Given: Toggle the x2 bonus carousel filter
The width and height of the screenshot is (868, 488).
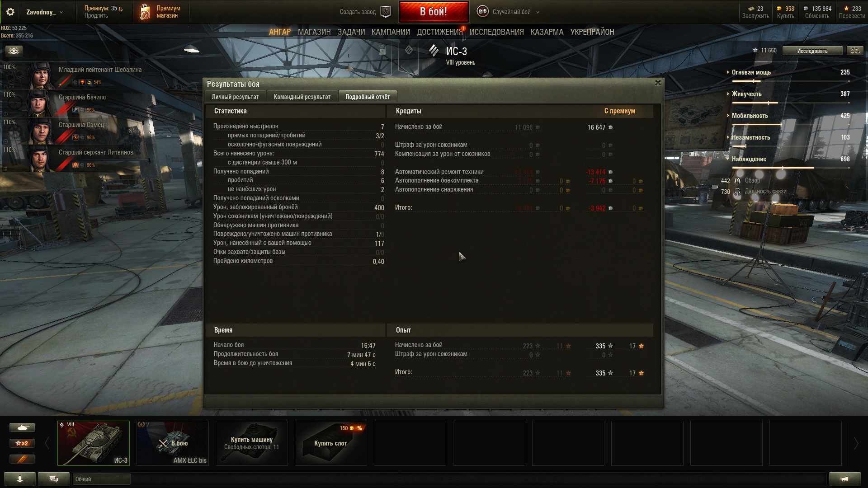Looking at the screenshot, I should (22, 443).
